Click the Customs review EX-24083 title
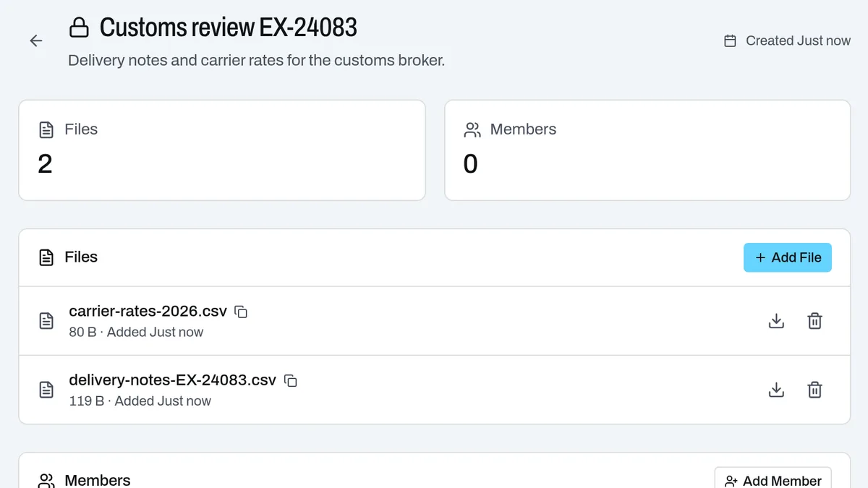The height and width of the screenshot is (488, 868). coord(229,27)
